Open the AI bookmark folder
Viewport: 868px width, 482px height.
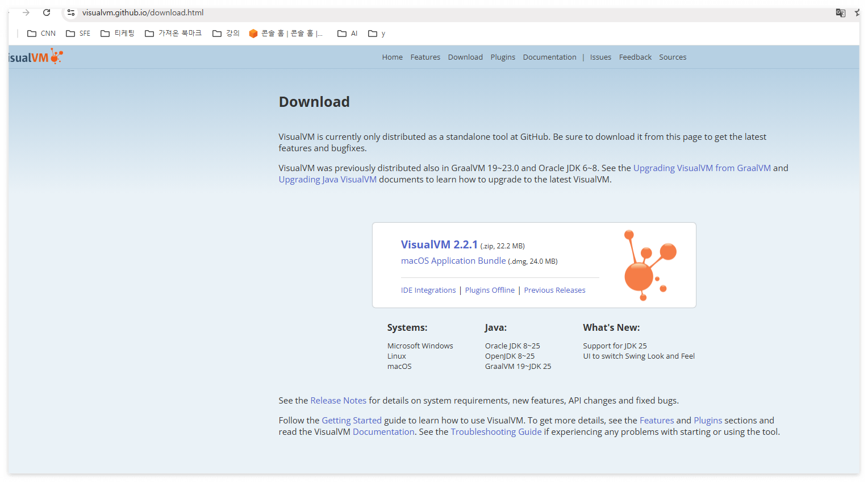(348, 34)
